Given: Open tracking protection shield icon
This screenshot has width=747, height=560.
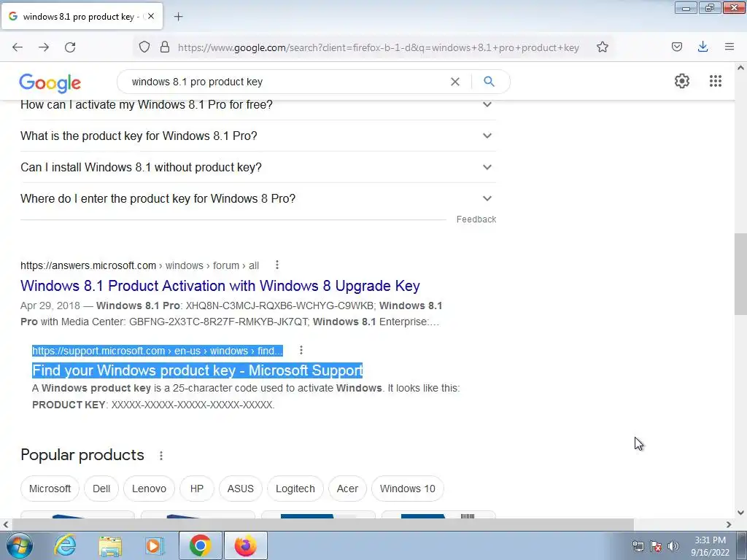Looking at the screenshot, I should point(144,47).
